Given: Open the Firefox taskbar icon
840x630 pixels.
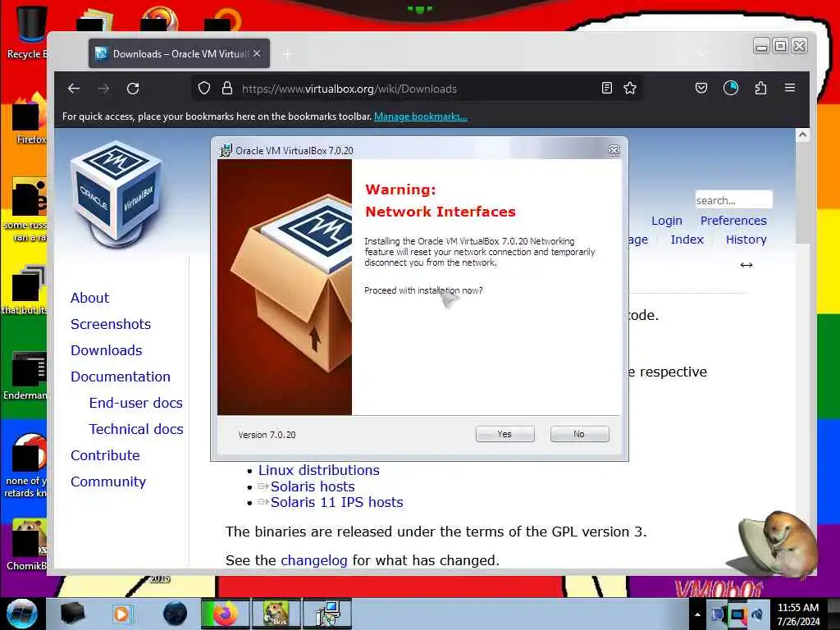Looking at the screenshot, I should [225, 614].
